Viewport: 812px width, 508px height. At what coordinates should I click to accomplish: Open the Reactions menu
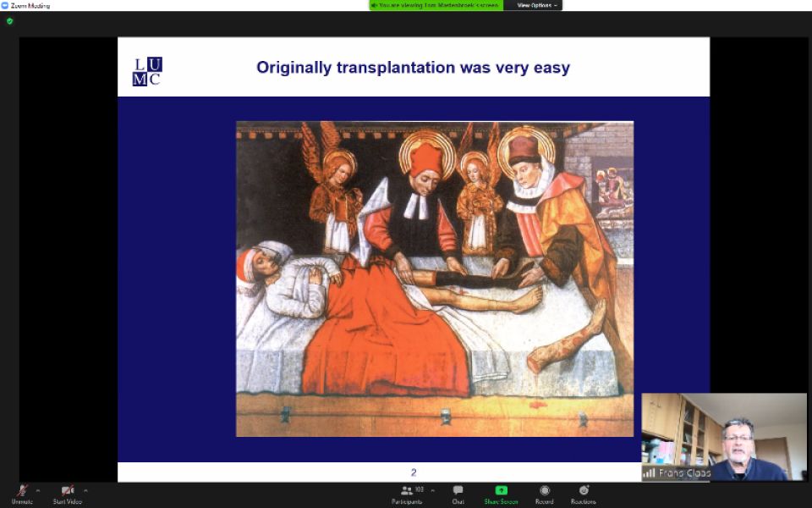pos(583,490)
